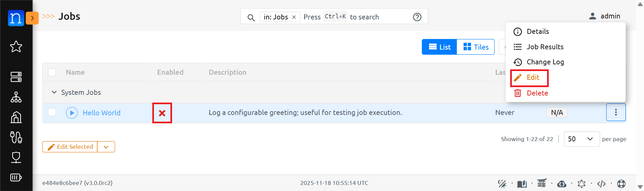Open the documentation book icon

coord(522,184)
